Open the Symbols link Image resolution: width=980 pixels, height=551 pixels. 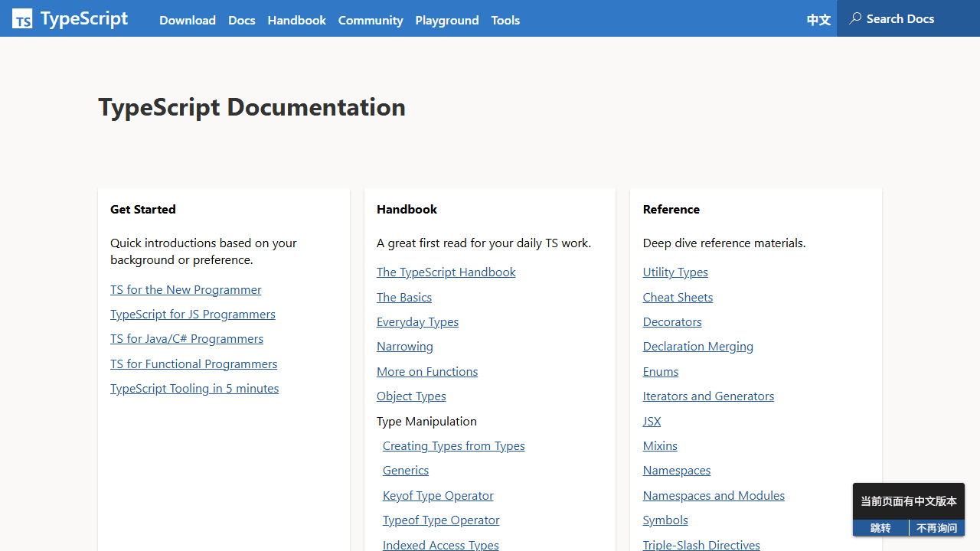click(x=665, y=520)
